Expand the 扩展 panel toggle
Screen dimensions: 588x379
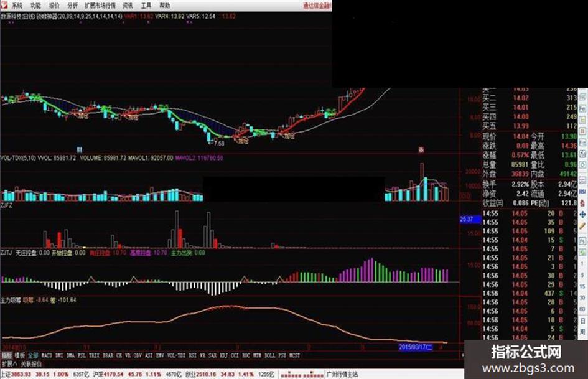pyautogui.click(x=9, y=363)
